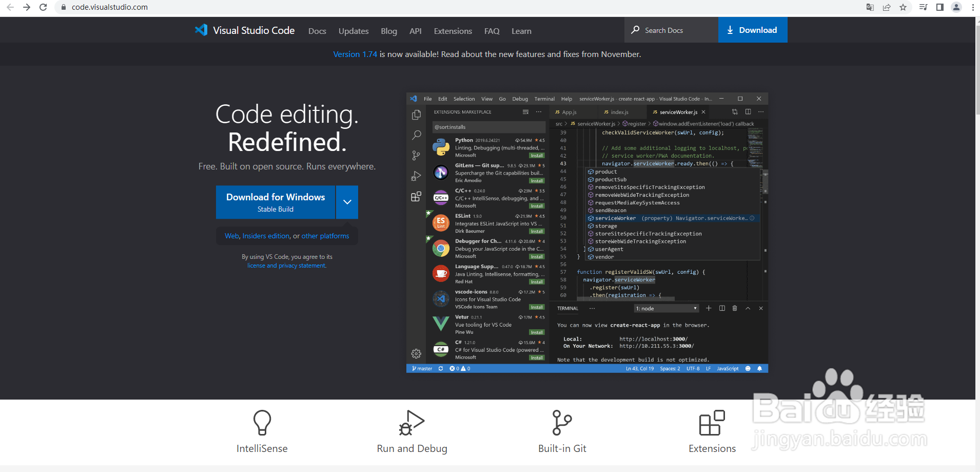Click the IntelliSense lightbulb icon
The width and height of the screenshot is (980, 472).
coord(262,423)
